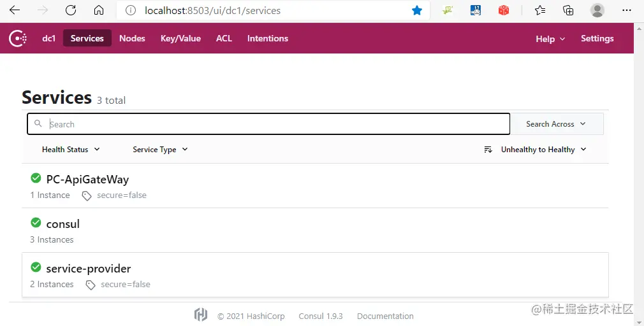Focus the services Search field

tap(274, 124)
